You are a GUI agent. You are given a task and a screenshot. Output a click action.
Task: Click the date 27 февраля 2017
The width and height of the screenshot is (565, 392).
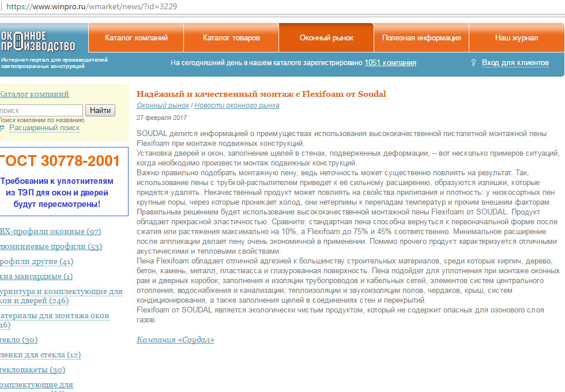(x=161, y=118)
